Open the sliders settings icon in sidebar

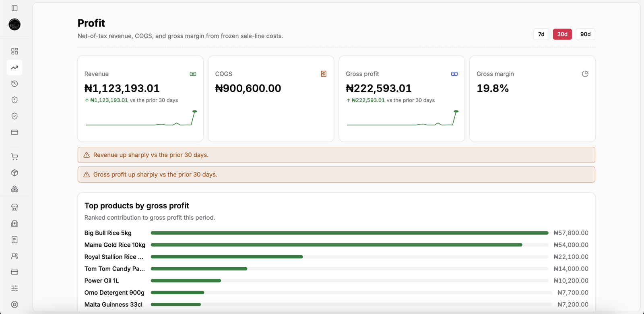(14, 288)
